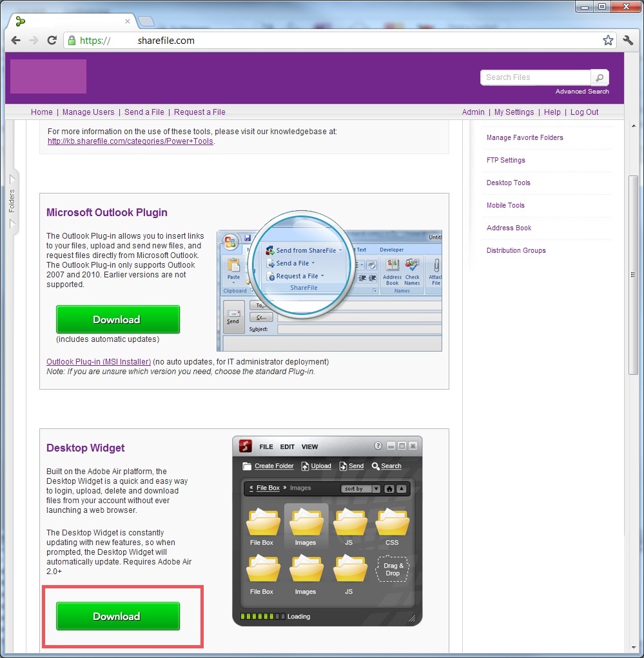Open Request a File in the navigation
Image resolution: width=644 pixels, height=658 pixels.
200,112
